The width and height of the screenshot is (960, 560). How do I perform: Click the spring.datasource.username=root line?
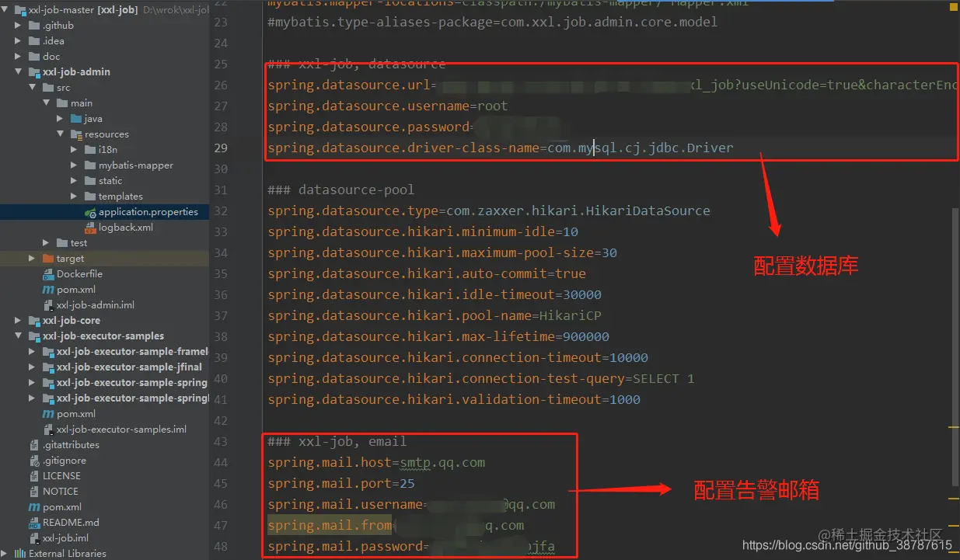(x=388, y=106)
